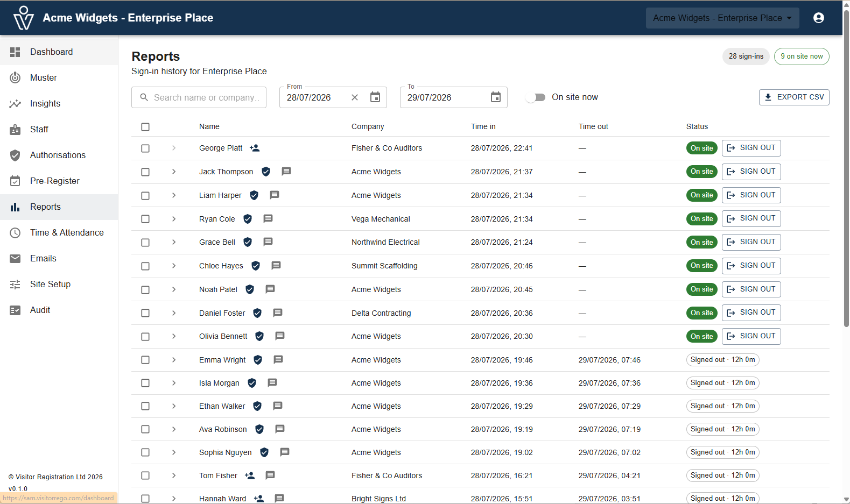Image resolution: width=850 pixels, height=504 pixels.
Task: Expand Emma Wright's row details
Action: pyautogui.click(x=174, y=360)
